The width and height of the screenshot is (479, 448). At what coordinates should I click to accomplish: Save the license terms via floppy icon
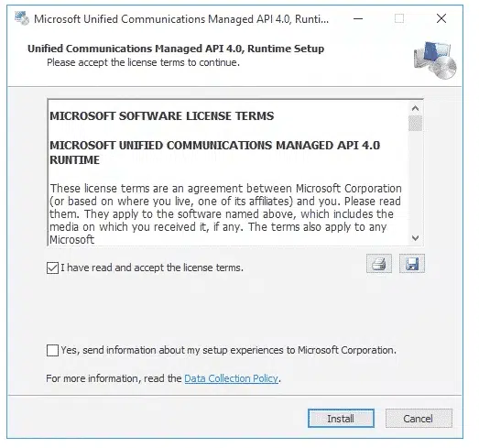(412, 264)
